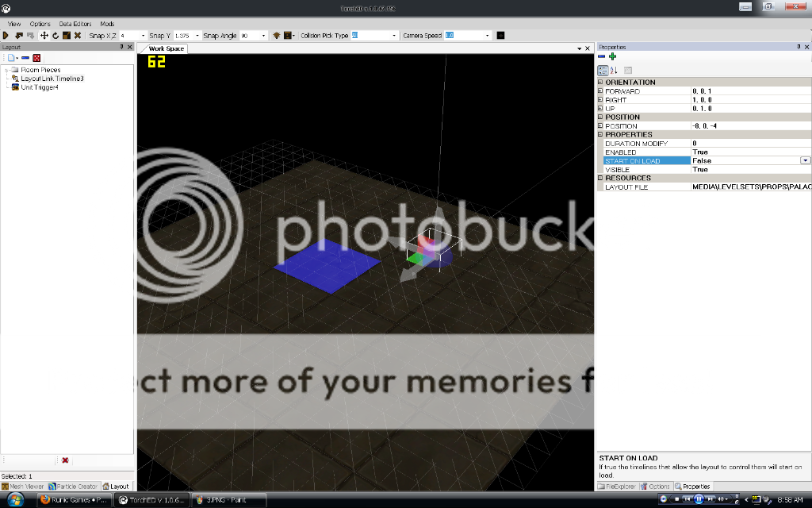Click the VISIBLE property value True
Image resolution: width=812 pixels, height=508 pixels.
click(751, 170)
